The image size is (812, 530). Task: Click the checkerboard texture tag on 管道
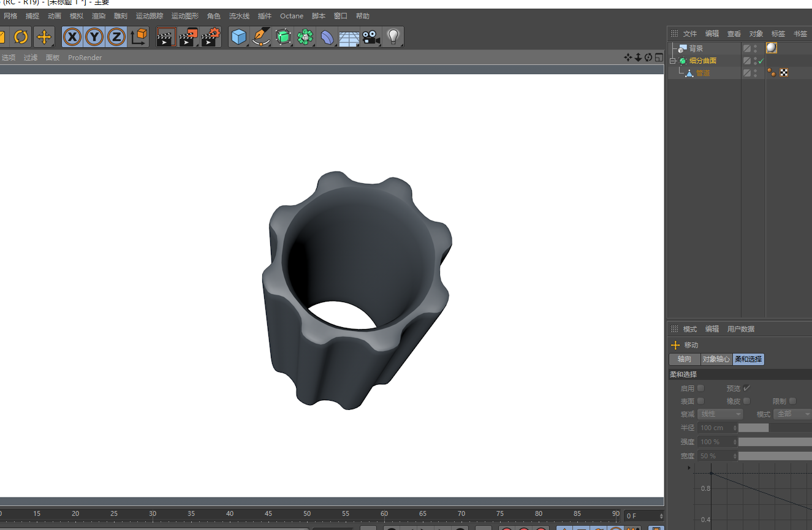click(784, 72)
